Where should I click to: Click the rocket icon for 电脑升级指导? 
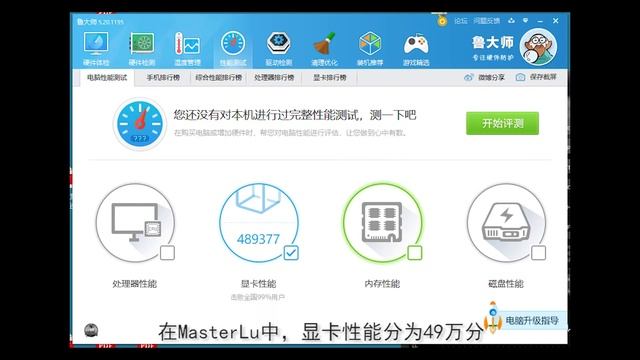pos(493,318)
